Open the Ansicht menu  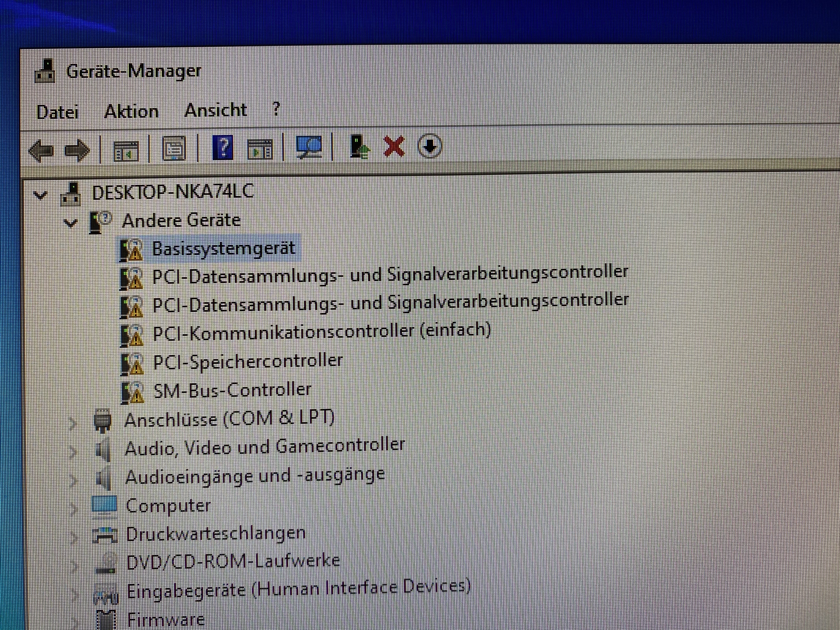[216, 110]
